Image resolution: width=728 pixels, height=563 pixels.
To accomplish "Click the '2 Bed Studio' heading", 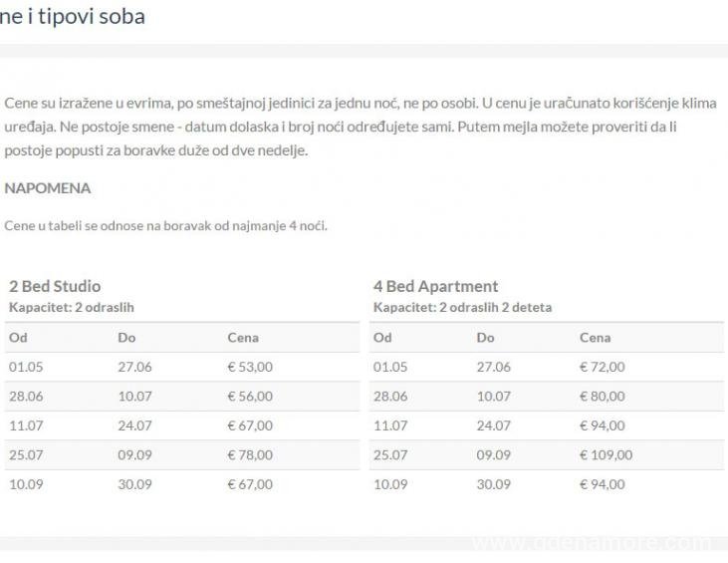I will (x=55, y=286).
